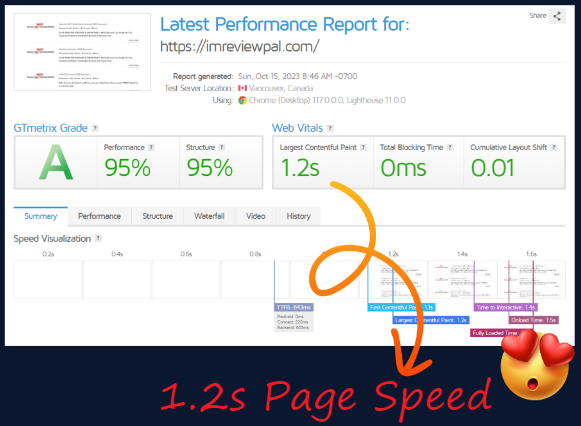Click the report date Sun, Oct 15, 2023

pos(298,76)
